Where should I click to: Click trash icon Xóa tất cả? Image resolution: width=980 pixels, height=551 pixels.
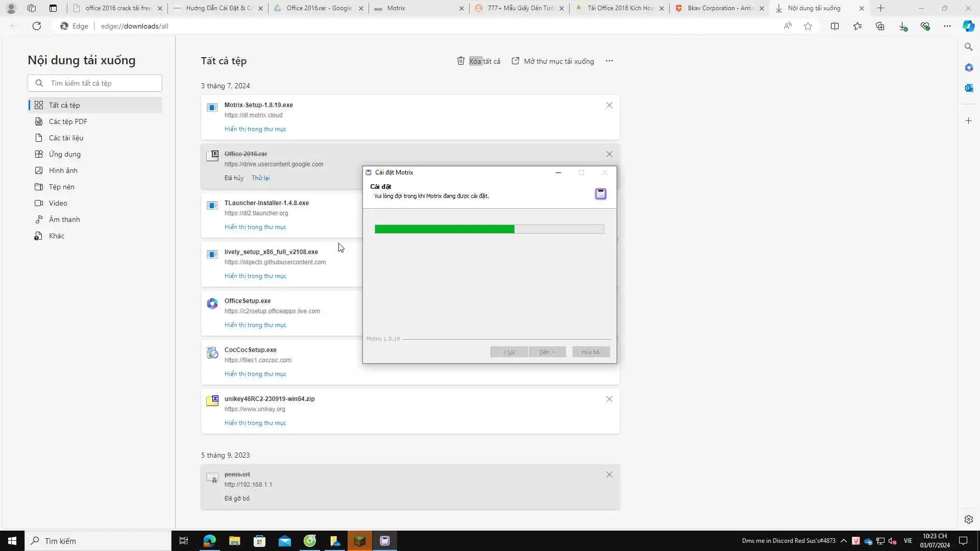(461, 61)
